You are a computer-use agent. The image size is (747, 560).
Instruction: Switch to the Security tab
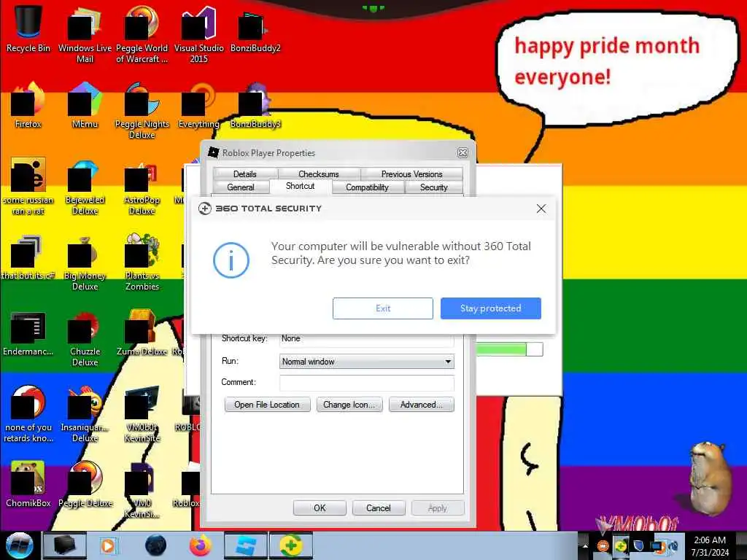click(433, 187)
